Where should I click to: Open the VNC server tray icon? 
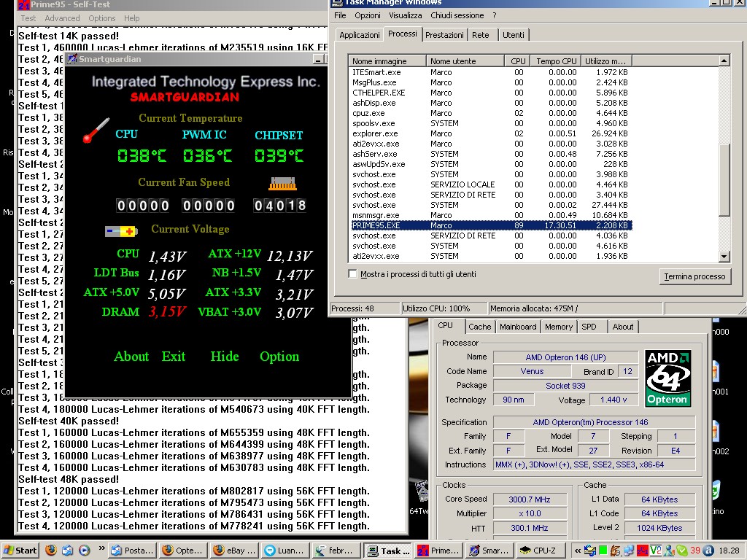click(x=655, y=551)
